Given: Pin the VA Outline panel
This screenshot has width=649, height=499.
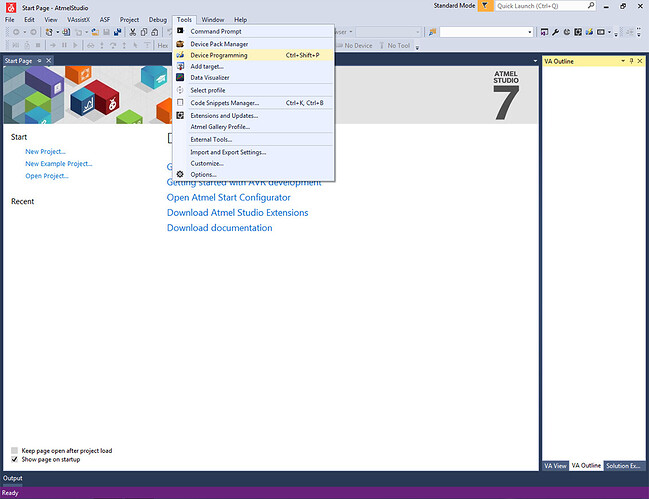Looking at the screenshot, I should click(631, 61).
